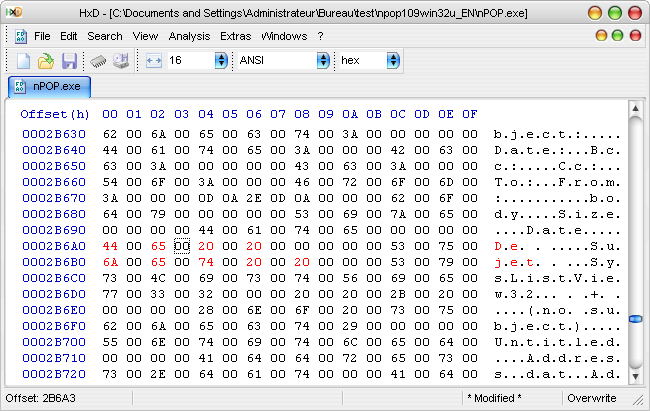Click the HxD document icon in menu bar

20,36
